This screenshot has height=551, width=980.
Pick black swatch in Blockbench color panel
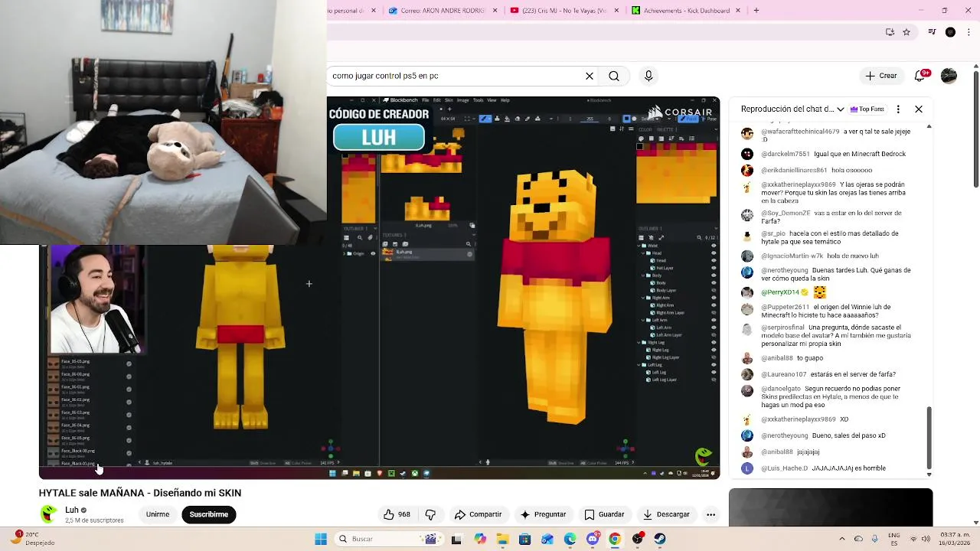[640, 146]
